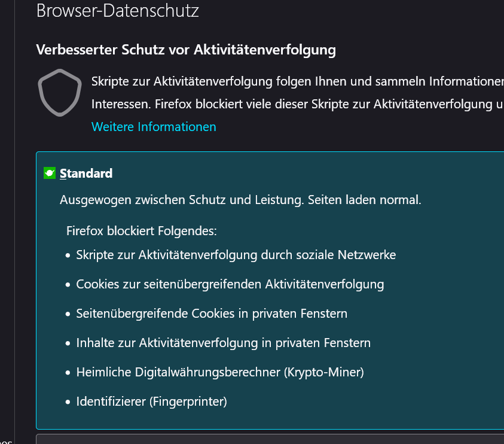
Task: Click the Krypto-Miner list entry
Action: [220, 372]
